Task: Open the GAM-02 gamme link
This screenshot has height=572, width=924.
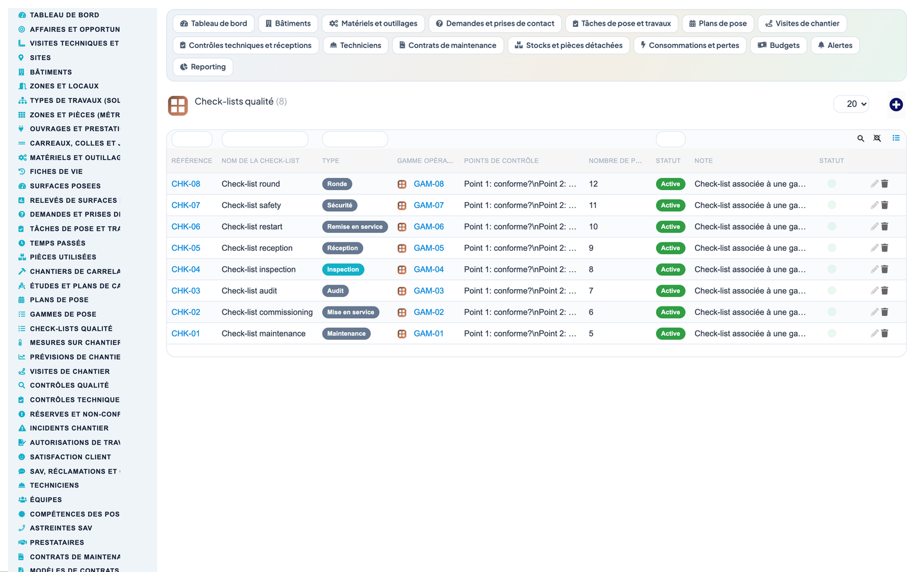Action: point(428,312)
